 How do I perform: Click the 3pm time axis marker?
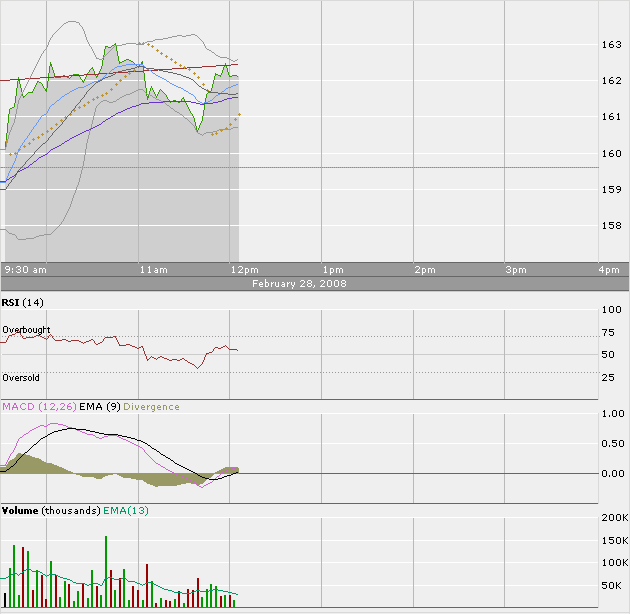point(515,270)
